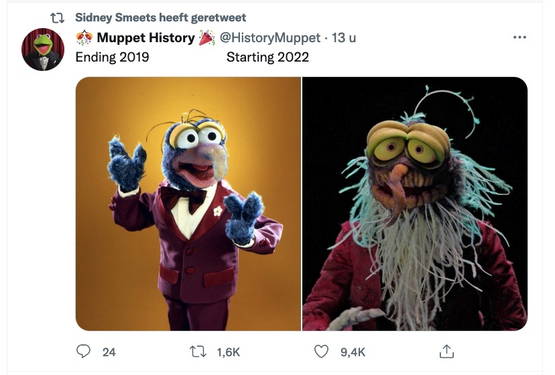Screen dimensions: 555x375
Task: Click the reply speech bubble icon
Action: pos(83,351)
